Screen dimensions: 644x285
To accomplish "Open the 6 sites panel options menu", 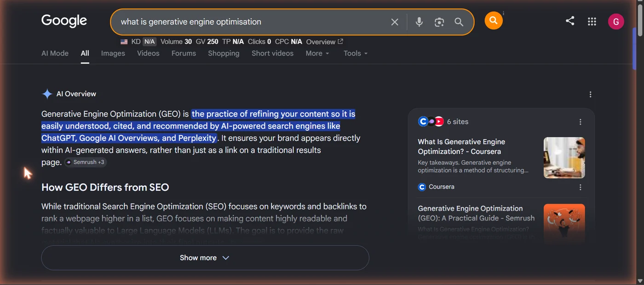I will [581, 122].
